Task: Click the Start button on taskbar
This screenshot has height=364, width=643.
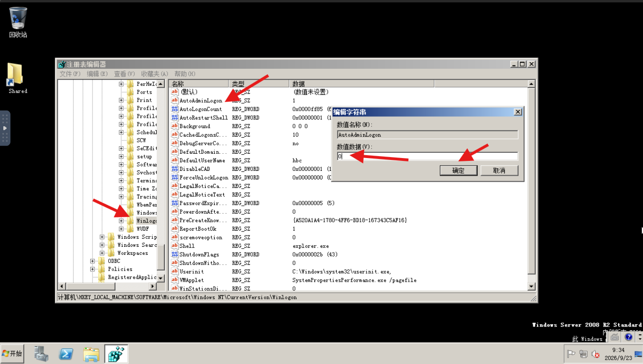Action: tap(12, 354)
